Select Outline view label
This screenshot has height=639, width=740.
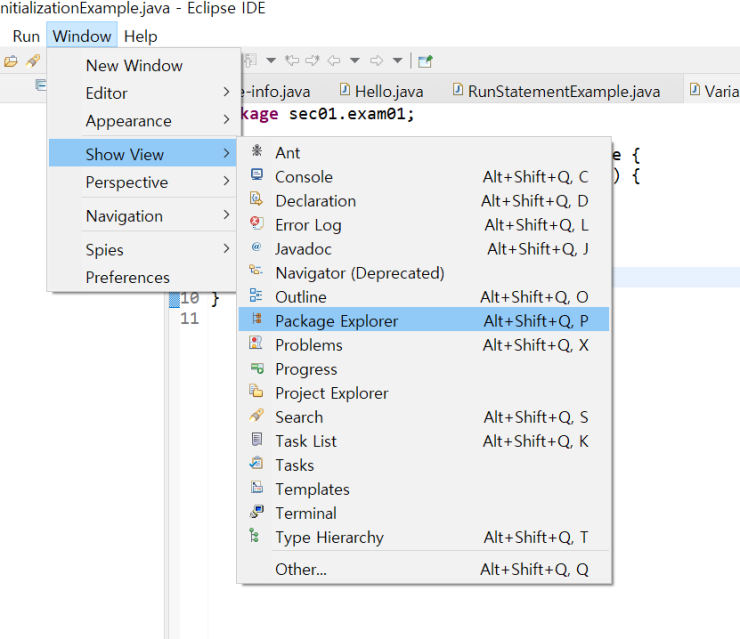[x=301, y=297]
